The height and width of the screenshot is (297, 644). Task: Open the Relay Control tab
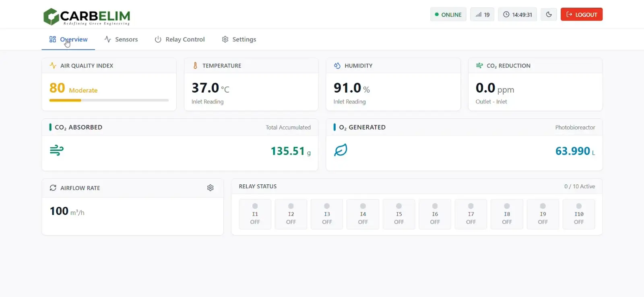[x=180, y=39]
